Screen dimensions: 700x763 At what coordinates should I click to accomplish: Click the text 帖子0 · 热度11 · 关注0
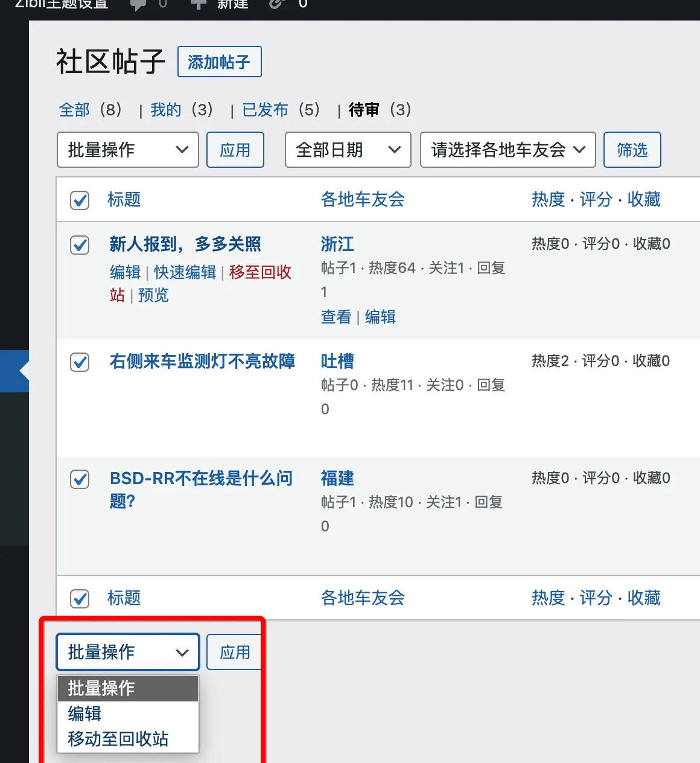tap(392, 385)
